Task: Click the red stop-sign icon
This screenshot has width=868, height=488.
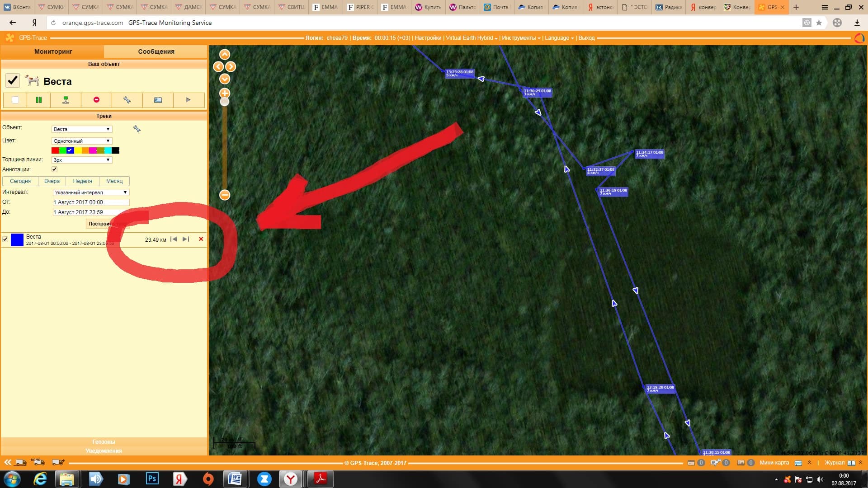Action: point(96,100)
